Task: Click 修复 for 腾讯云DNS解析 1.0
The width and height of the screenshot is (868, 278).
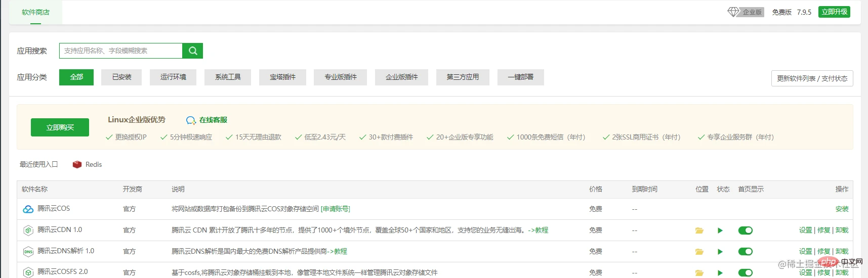Action: click(823, 252)
